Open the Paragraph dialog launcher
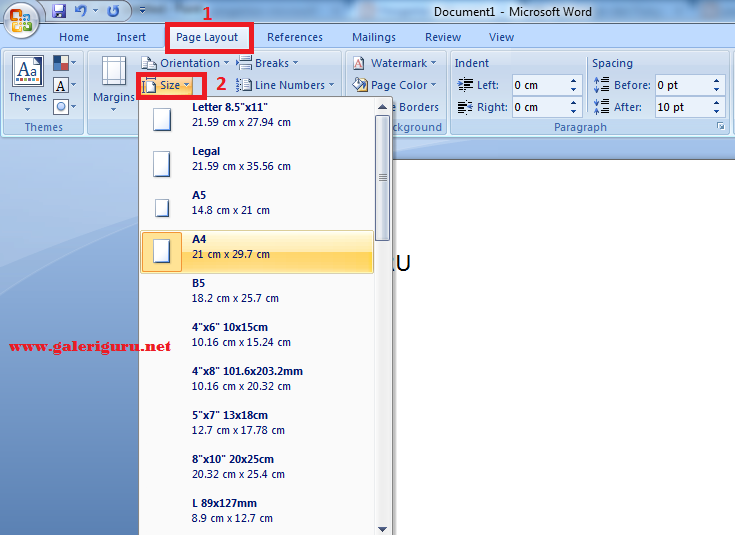The height and width of the screenshot is (535, 735). point(720,126)
